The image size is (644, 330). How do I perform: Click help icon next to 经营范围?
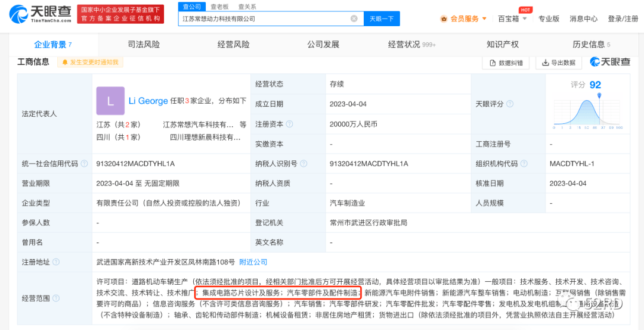point(56,298)
